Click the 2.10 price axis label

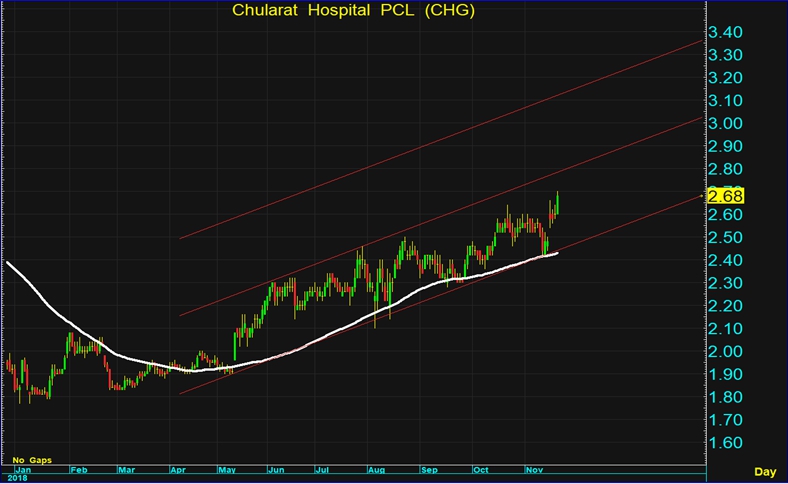coord(725,329)
